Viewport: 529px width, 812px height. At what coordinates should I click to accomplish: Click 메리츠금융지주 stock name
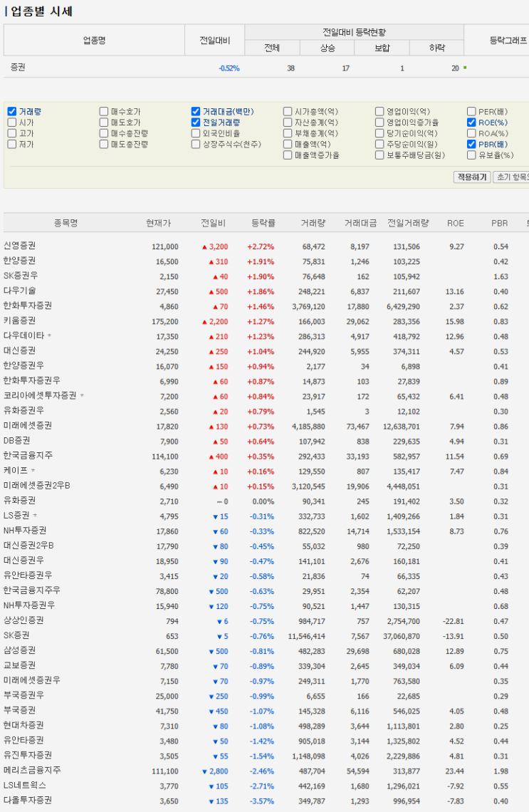pos(32,771)
